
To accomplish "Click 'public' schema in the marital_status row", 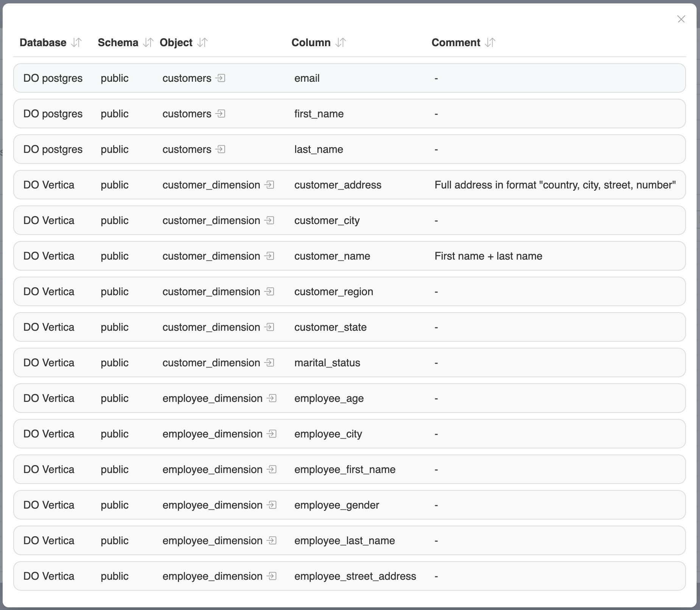I will tap(115, 363).
